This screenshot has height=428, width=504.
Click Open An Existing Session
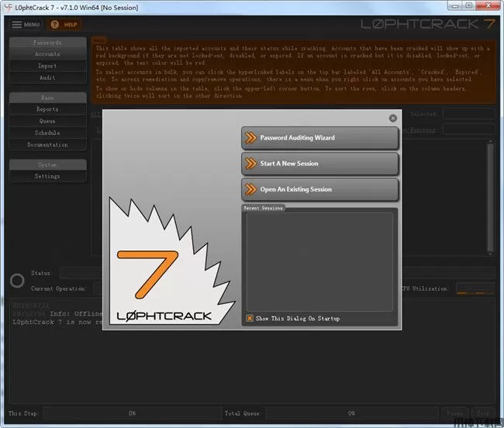[319, 189]
